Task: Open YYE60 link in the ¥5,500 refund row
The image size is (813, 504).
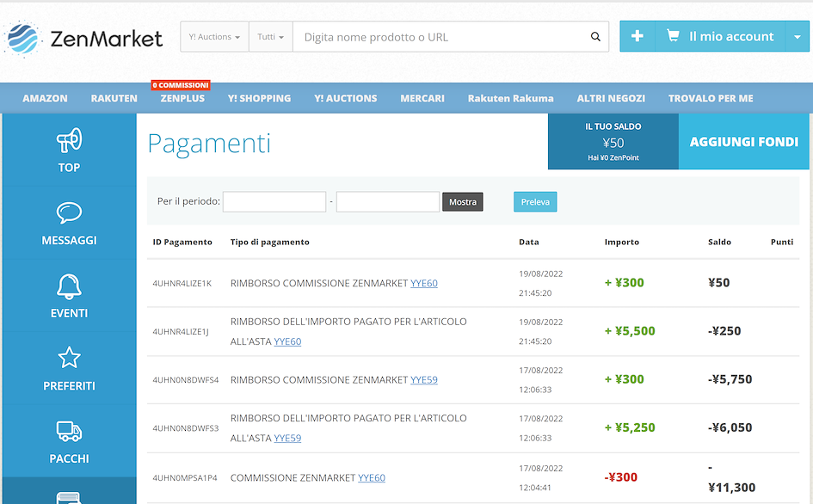Action: coord(287,341)
